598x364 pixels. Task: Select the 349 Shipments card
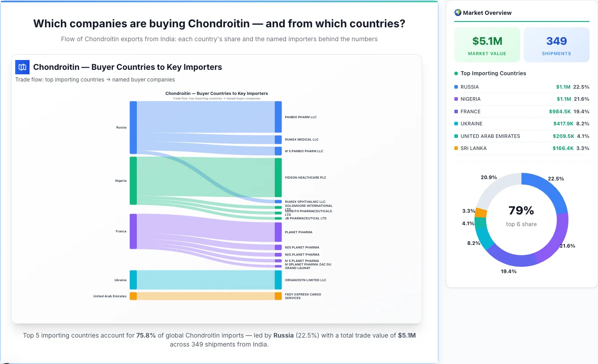tap(556, 44)
